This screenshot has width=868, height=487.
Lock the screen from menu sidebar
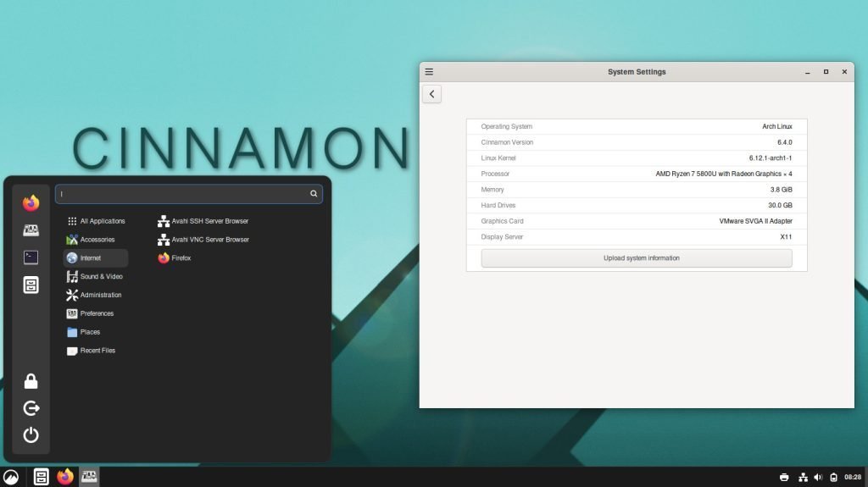(x=31, y=381)
